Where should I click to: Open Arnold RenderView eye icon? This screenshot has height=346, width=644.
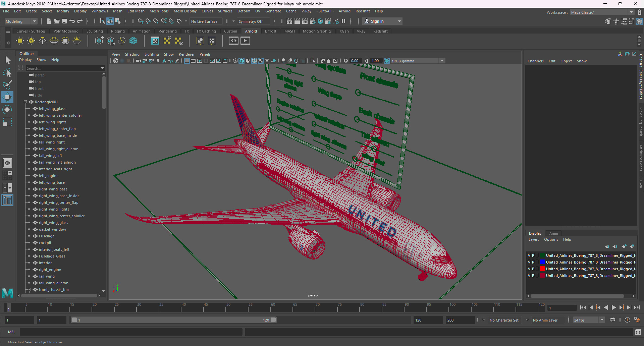(x=234, y=41)
